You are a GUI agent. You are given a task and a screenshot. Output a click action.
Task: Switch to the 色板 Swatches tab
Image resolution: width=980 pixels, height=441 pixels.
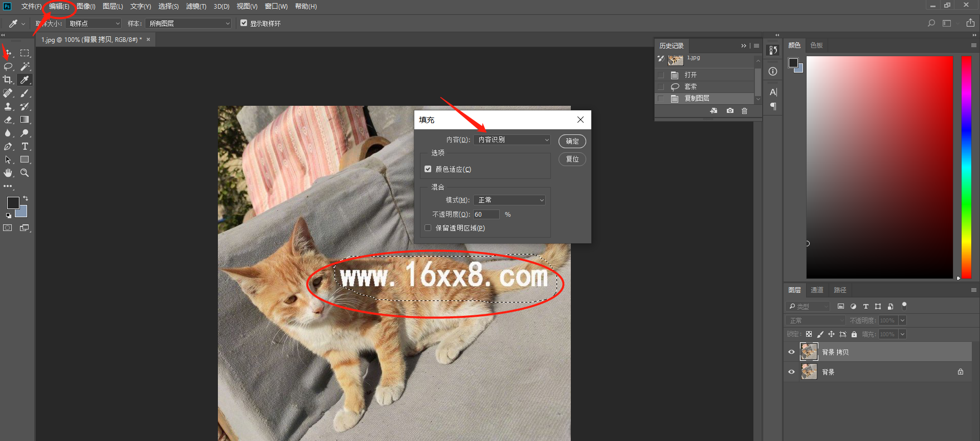817,45
